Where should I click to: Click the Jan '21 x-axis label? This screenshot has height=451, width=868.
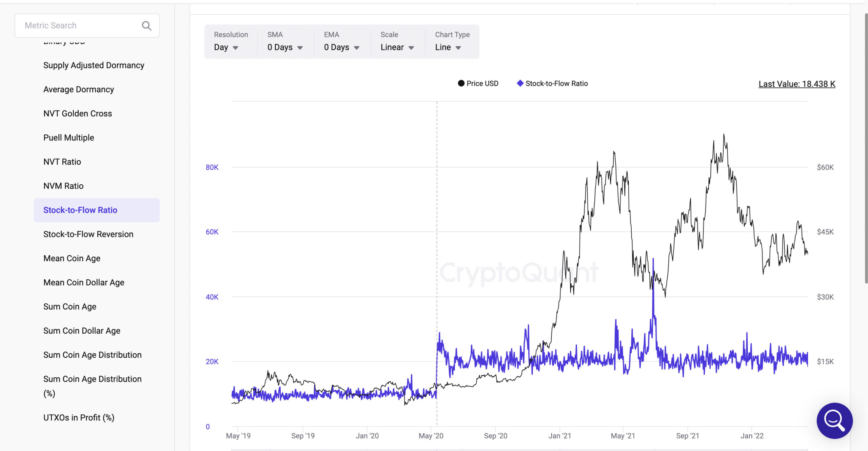click(559, 436)
